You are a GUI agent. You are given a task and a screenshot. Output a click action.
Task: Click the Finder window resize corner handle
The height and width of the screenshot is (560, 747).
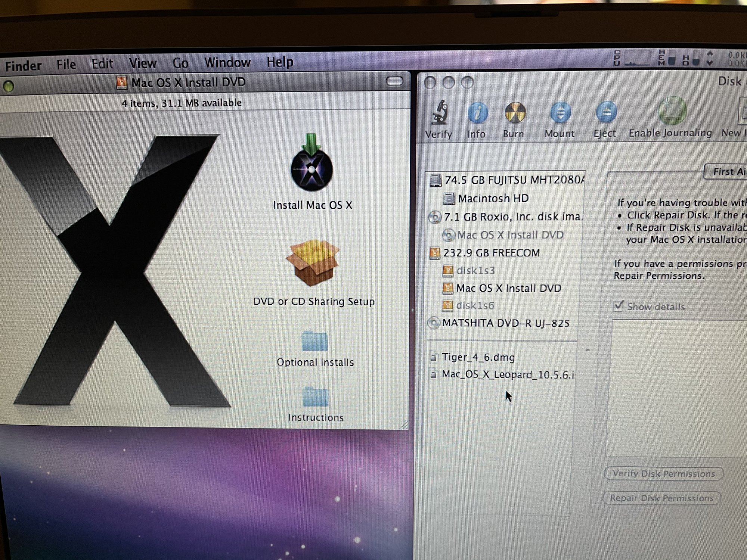click(x=404, y=425)
